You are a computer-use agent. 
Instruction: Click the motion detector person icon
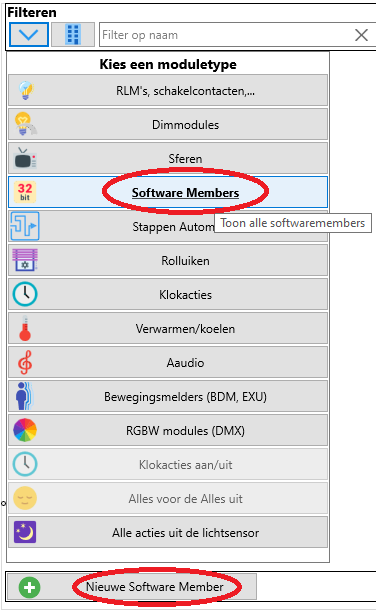coord(24,396)
